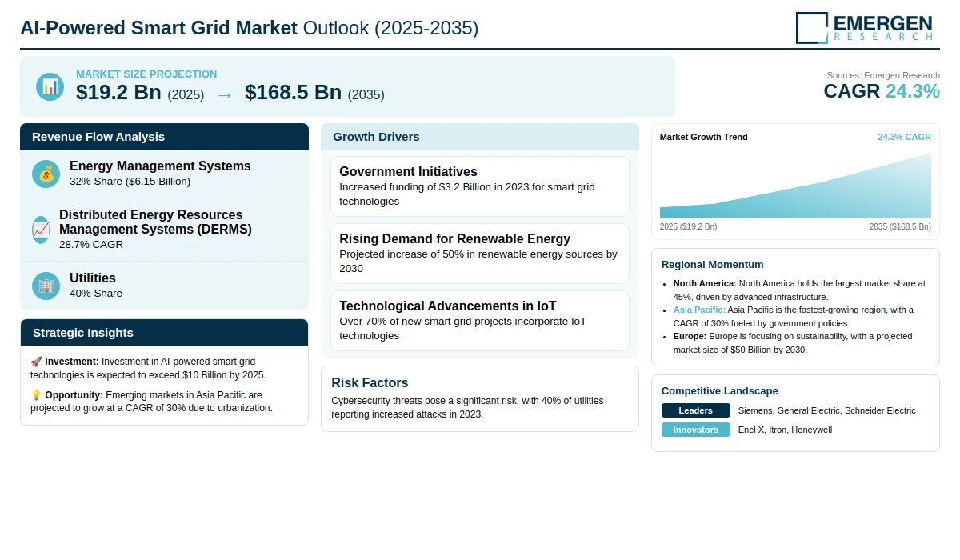Image resolution: width=960 pixels, height=560 pixels.
Task: Click the bar chart market size icon
Action: (50, 86)
